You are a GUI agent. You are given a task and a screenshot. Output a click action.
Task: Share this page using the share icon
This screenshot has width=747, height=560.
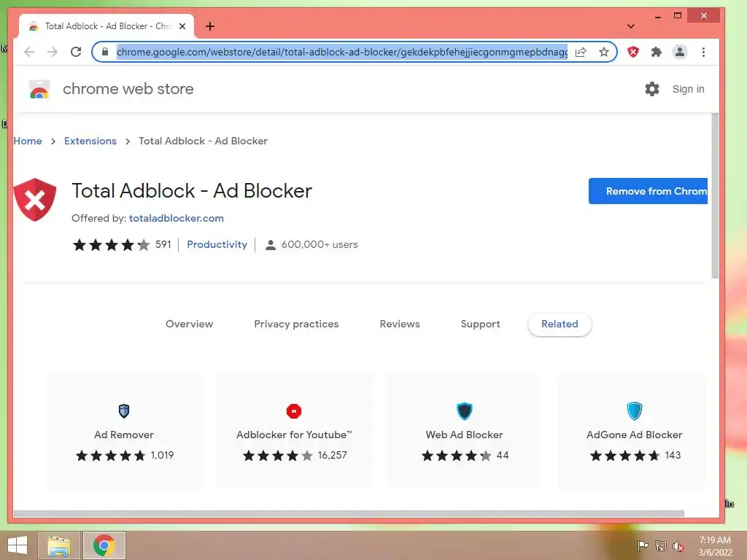[581, 52]
